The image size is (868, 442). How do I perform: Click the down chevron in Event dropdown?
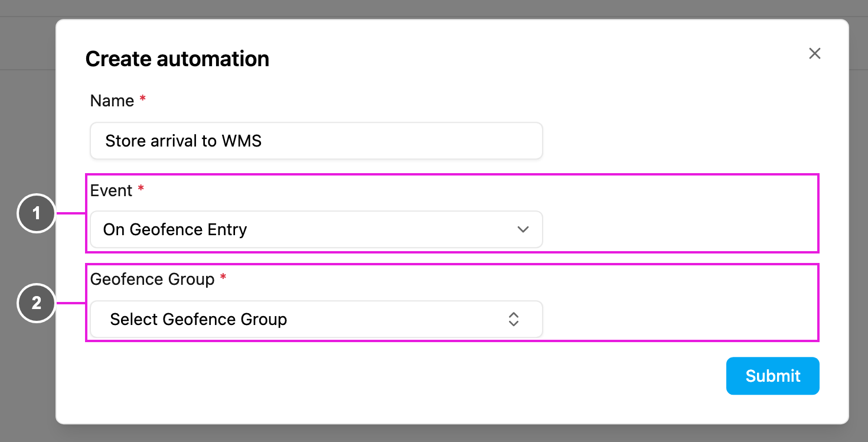pyautogui.click(x=523, y=229)
